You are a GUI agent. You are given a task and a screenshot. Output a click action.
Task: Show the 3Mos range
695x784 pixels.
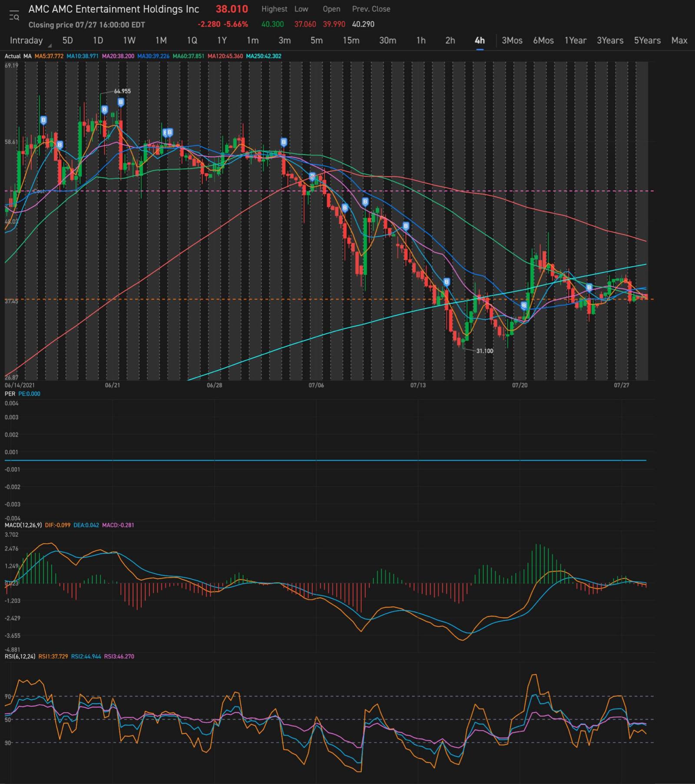(x=512, y=40)
